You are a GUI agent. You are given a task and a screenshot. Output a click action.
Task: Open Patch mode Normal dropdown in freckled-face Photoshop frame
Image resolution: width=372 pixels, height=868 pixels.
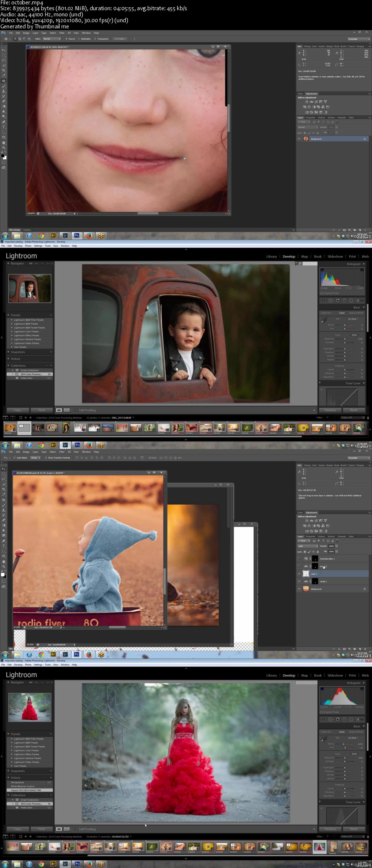coord(52,39)
